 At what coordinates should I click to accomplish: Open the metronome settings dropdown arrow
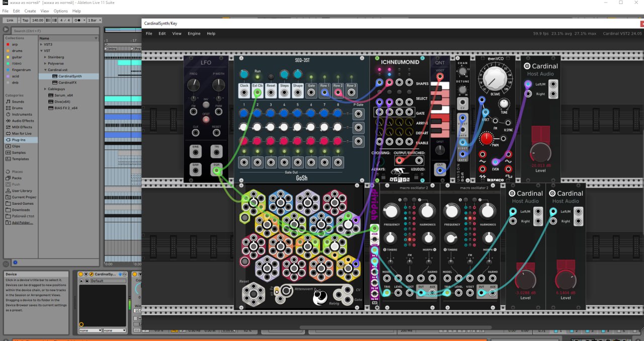click(x=84, y=20)
